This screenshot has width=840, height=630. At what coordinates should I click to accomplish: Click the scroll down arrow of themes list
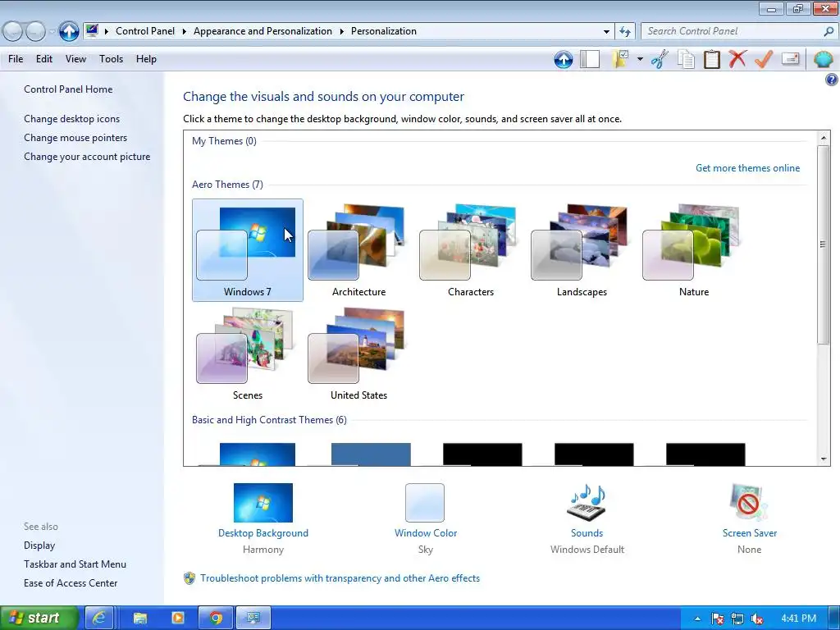click(x=824, y=459)
